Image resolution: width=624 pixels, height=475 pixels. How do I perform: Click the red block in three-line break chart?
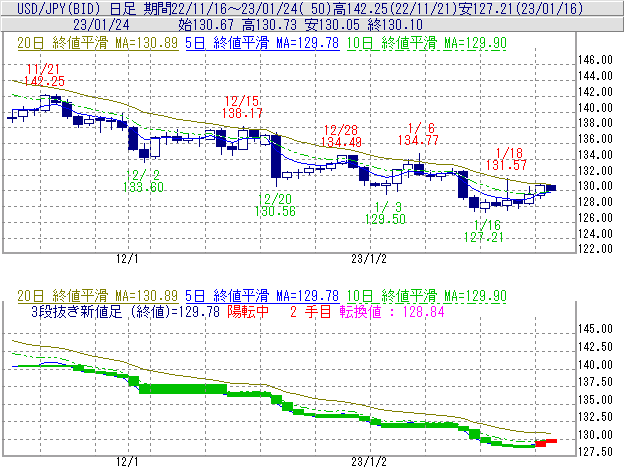click(x=546, y=442)
